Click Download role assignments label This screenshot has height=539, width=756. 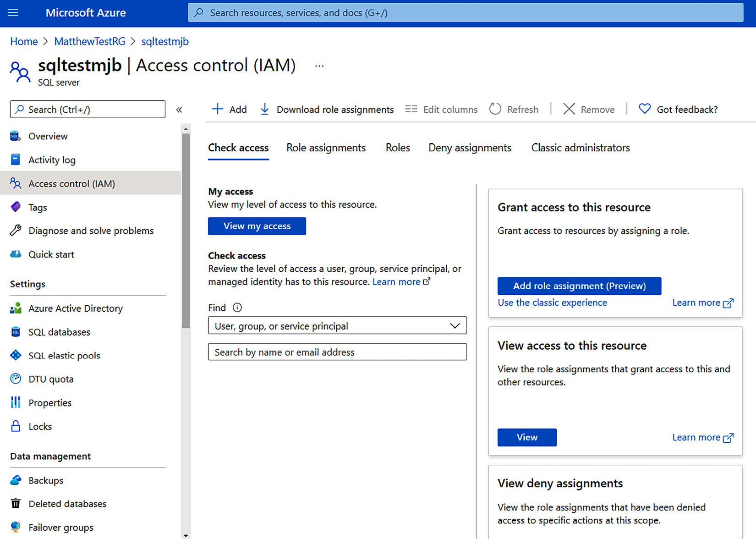tap(335, 110)
